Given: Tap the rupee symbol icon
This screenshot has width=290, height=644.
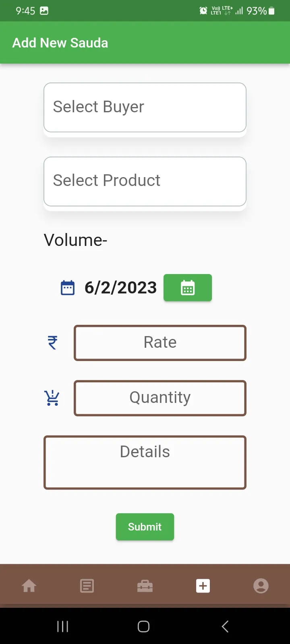Looking at the screenshot, I should [x=53, y=343].
